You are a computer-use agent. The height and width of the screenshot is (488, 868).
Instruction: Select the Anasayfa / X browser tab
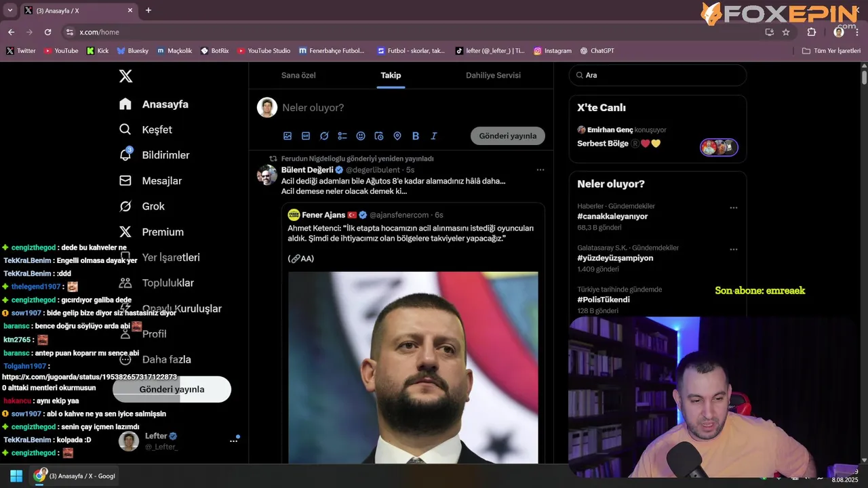tap(78, 11)
